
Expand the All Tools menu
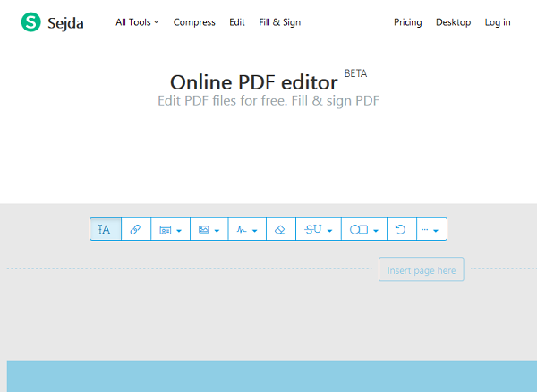[137, 22]
